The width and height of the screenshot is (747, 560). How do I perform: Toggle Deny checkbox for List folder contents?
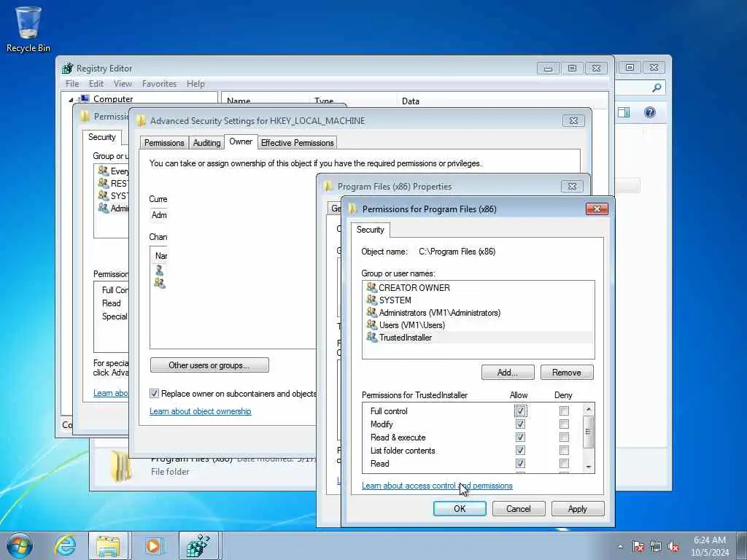[564, 450]
